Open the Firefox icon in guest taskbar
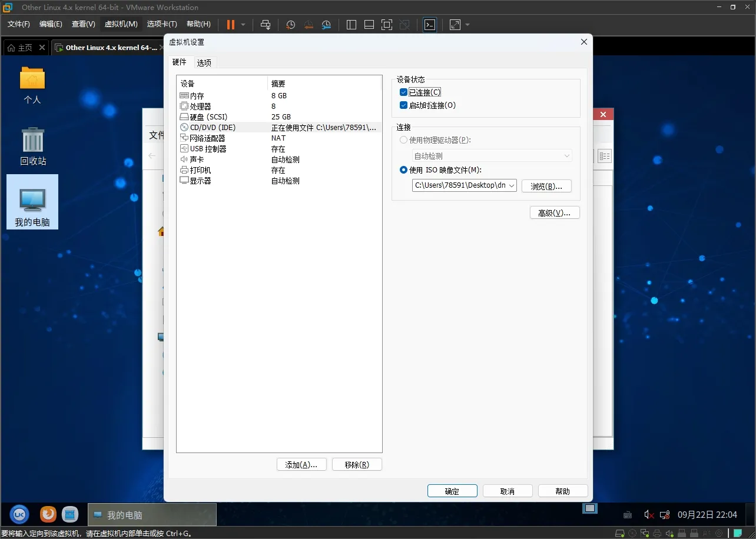The image size is (756, 539). [48, 514]
